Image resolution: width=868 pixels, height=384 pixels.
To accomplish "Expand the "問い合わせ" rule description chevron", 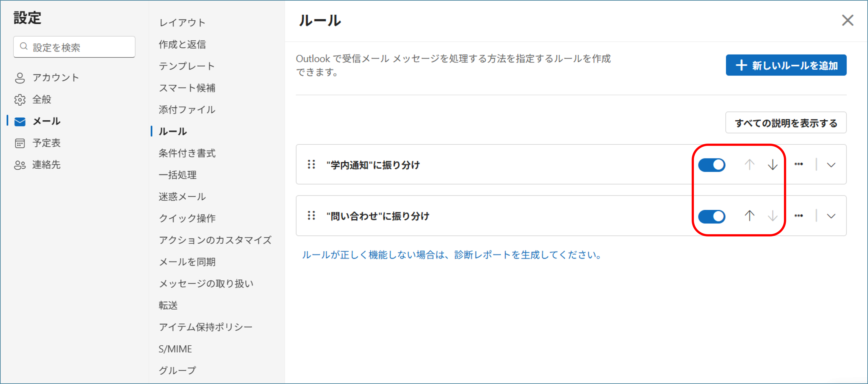I will click(x=831, y=216).
